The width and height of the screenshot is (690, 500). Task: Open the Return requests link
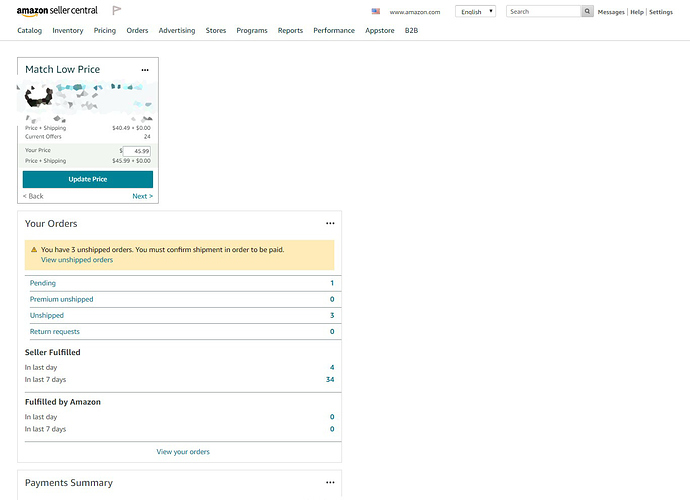(x=55, y=331)
